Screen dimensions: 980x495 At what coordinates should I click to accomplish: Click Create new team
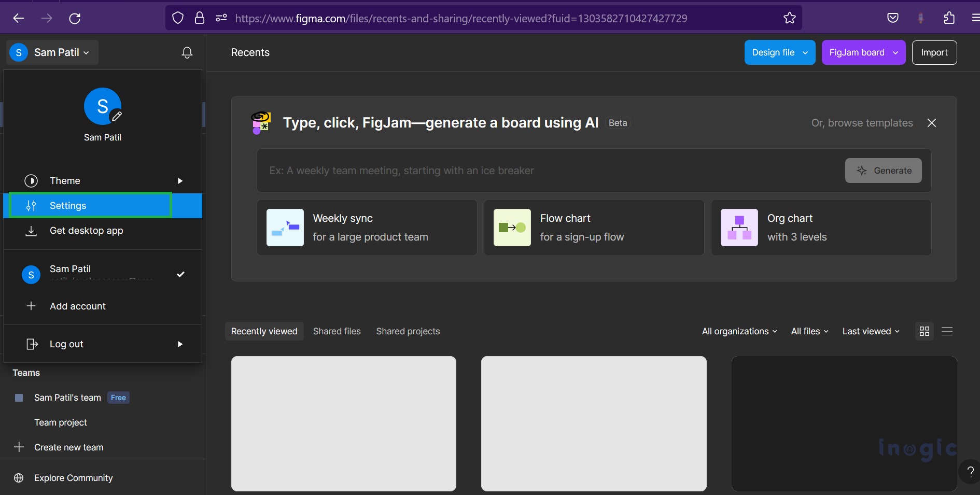[x=69, y=447]
